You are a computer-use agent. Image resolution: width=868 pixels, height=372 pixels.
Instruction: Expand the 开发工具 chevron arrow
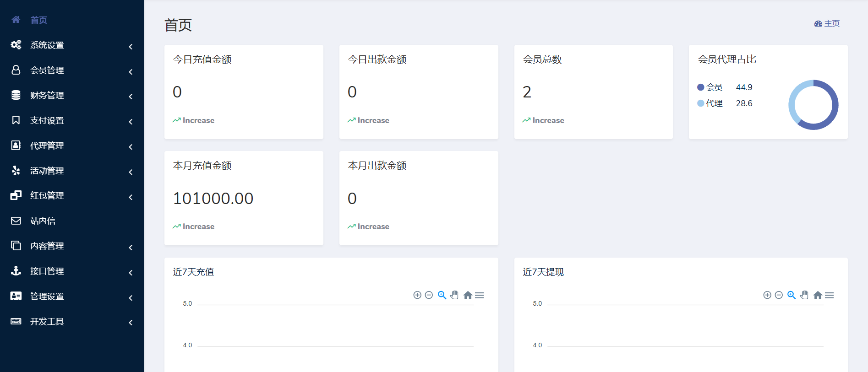click(x=131, y=323)
